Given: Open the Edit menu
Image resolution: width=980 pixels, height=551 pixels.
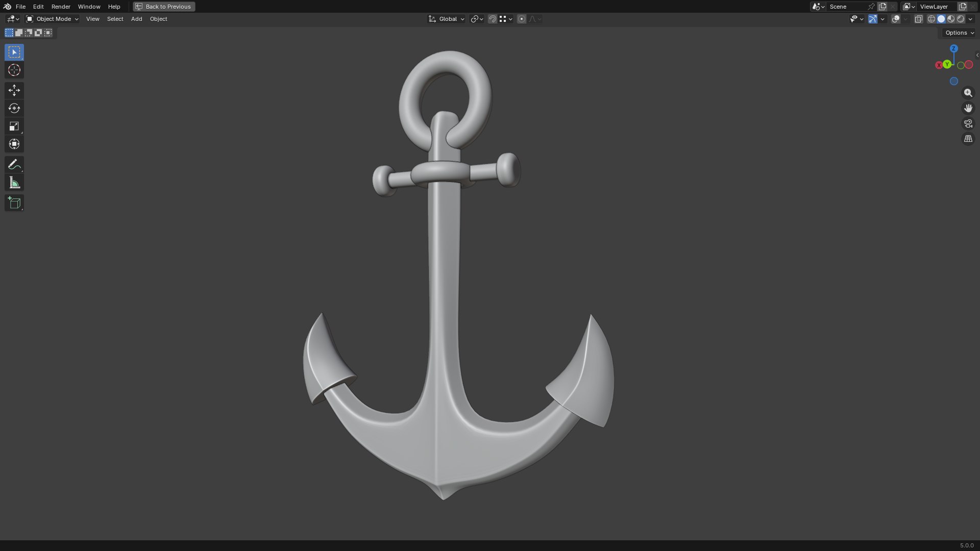Looking at the screenshot, I should point(38,7).
